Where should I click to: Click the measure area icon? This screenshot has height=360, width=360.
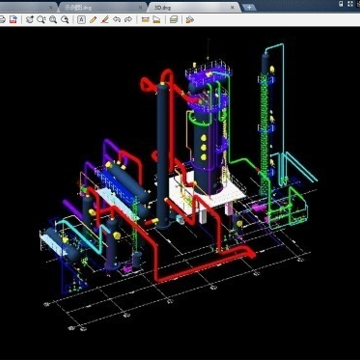tap(157, 20)
